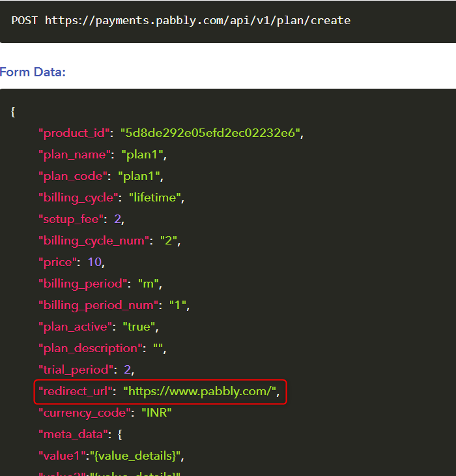
Task: Click the "plan_active" key
Action: coord(75,327)
